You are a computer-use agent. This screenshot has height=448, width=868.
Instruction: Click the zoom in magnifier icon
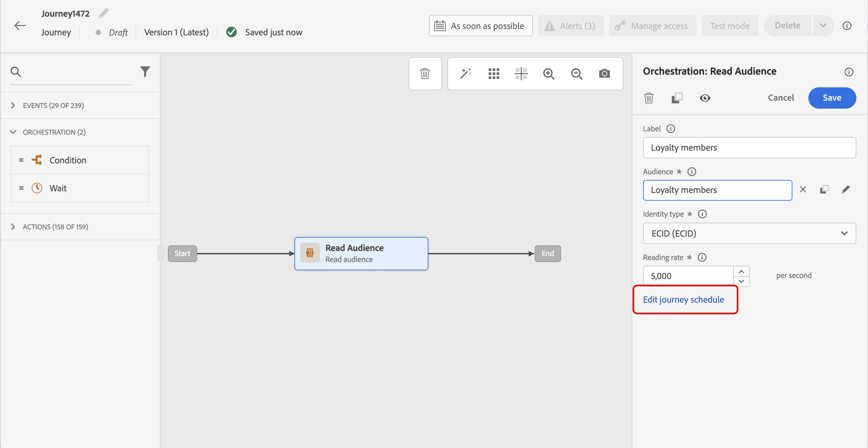[x=548, y=73]
